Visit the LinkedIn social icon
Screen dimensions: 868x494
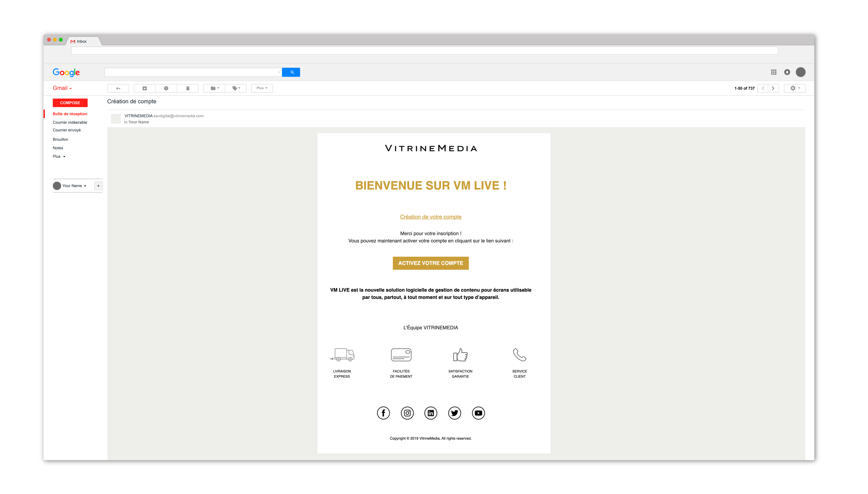tap(431, 413)
